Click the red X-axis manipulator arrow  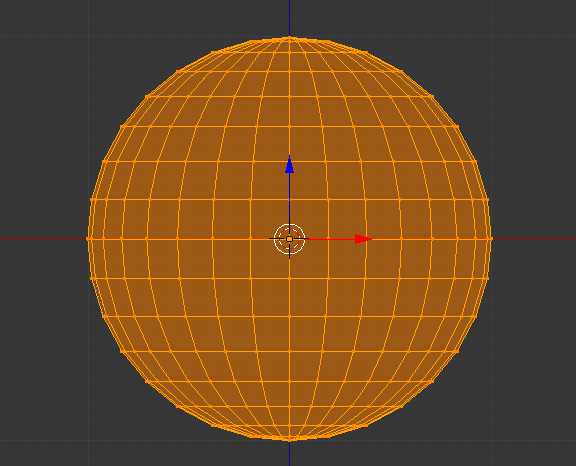pos(363,239)
